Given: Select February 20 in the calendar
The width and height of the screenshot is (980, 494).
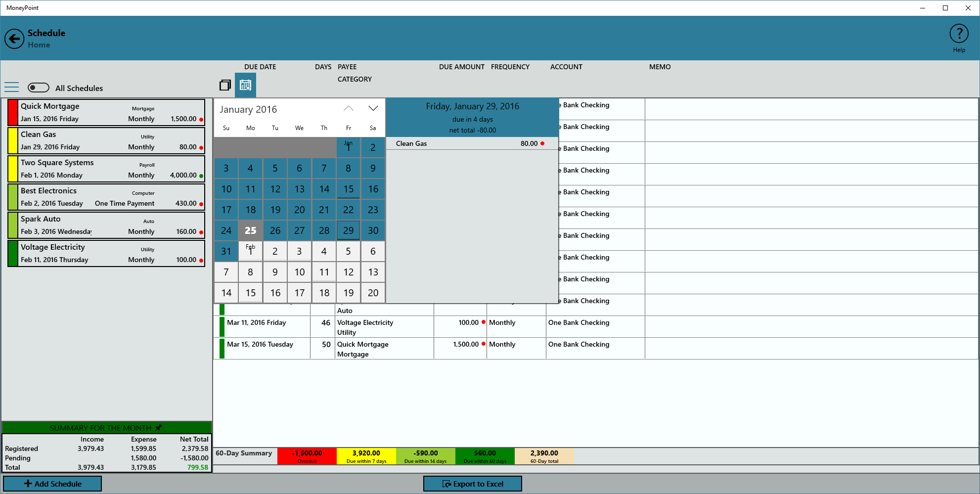Looking at the screenshot, I should [x=373, y=293].
